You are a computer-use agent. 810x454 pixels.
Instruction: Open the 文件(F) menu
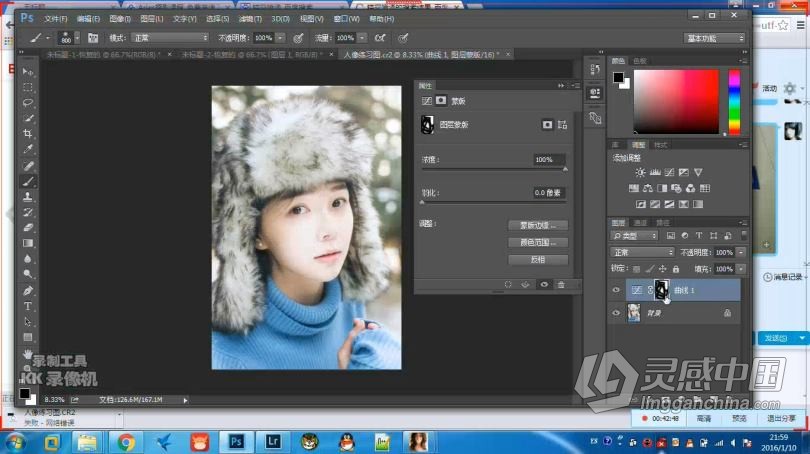pyautogui.click(x=56, y=19)
